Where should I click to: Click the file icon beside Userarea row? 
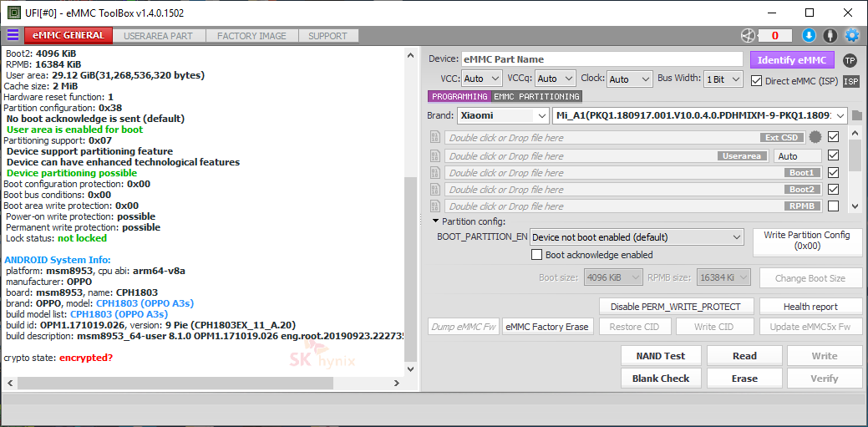[435, 155]
